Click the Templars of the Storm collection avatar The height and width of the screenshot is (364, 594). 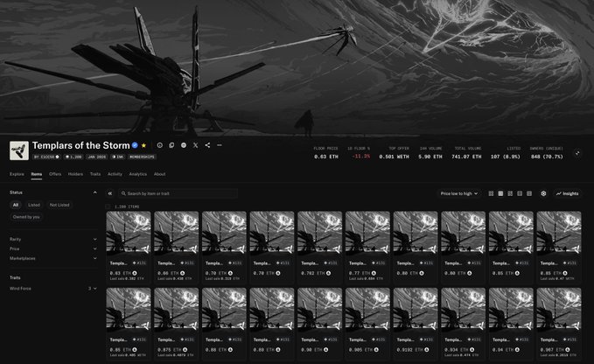click(x=19, y=150)
